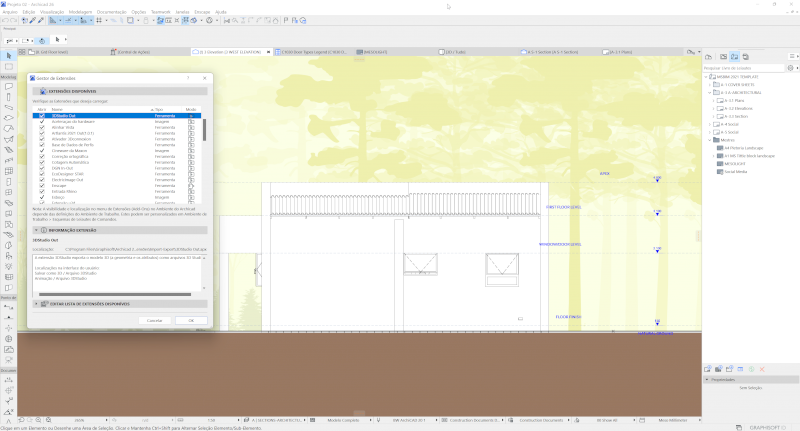The width and height of the screenshot is (800, 431).
Task: Collapse the Informação Extensão section
Action: pyautogui.click(x=37, y=229)
